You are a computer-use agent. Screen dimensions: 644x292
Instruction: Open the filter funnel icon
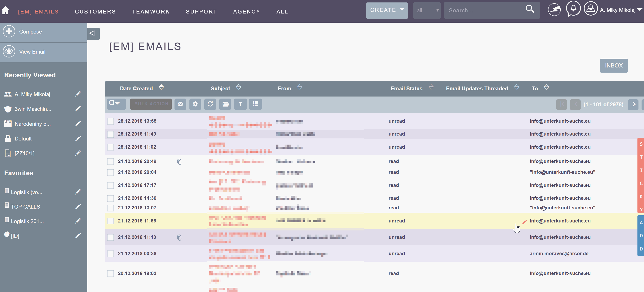click(x=240, y=104)
